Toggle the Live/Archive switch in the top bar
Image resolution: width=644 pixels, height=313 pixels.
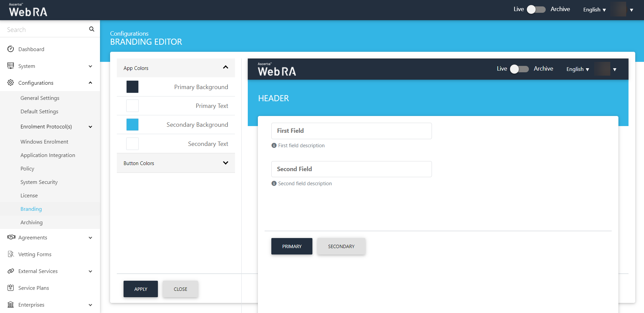[x=536, y=9]
